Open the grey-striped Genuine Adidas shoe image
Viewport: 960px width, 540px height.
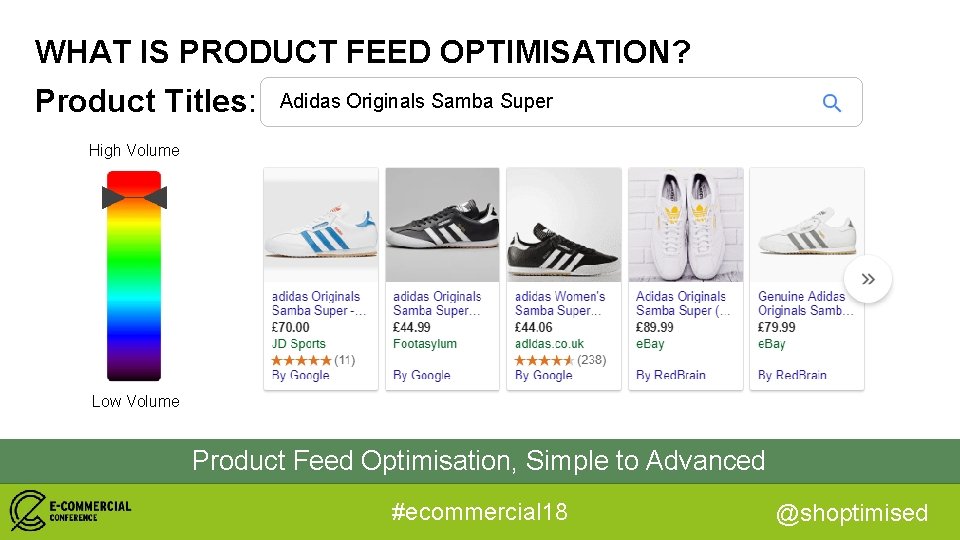coord(807,225)
